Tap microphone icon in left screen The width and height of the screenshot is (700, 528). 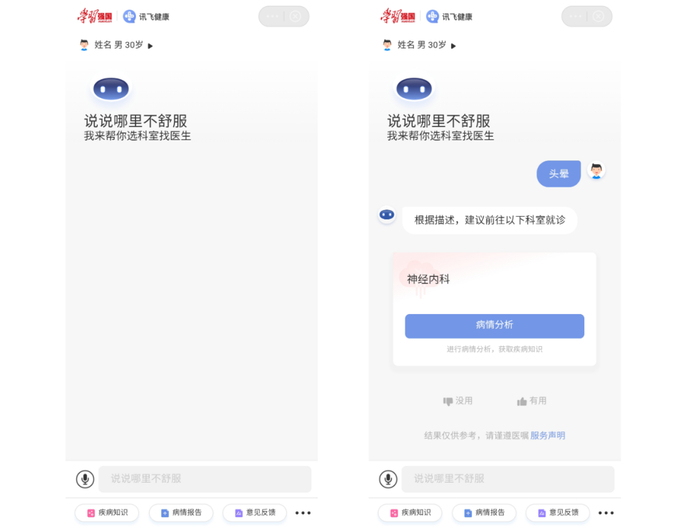tap(85, 479)
